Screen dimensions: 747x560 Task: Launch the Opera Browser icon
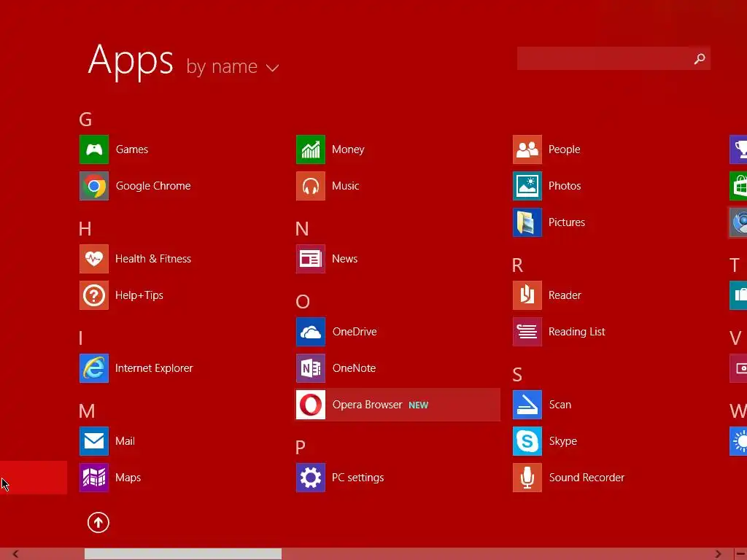[311, 405]
